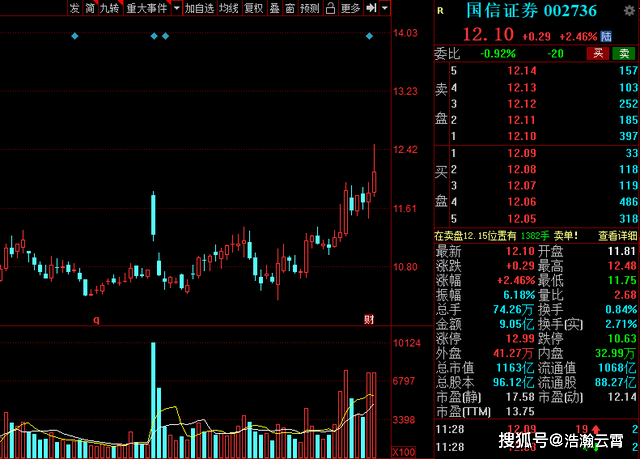Click sell level 1 volume 397
Screen dimensions: 640x459
(628, 136)
